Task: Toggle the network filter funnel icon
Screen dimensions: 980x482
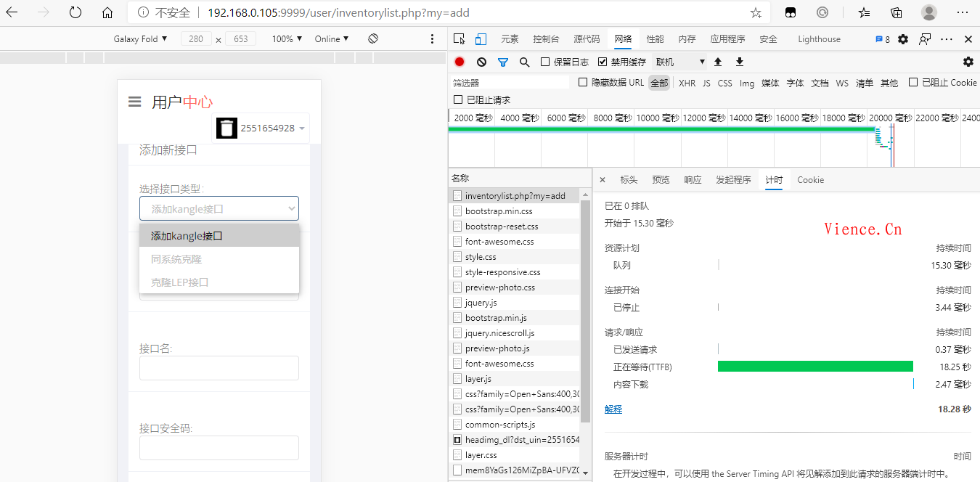Action: pos(502,62)
